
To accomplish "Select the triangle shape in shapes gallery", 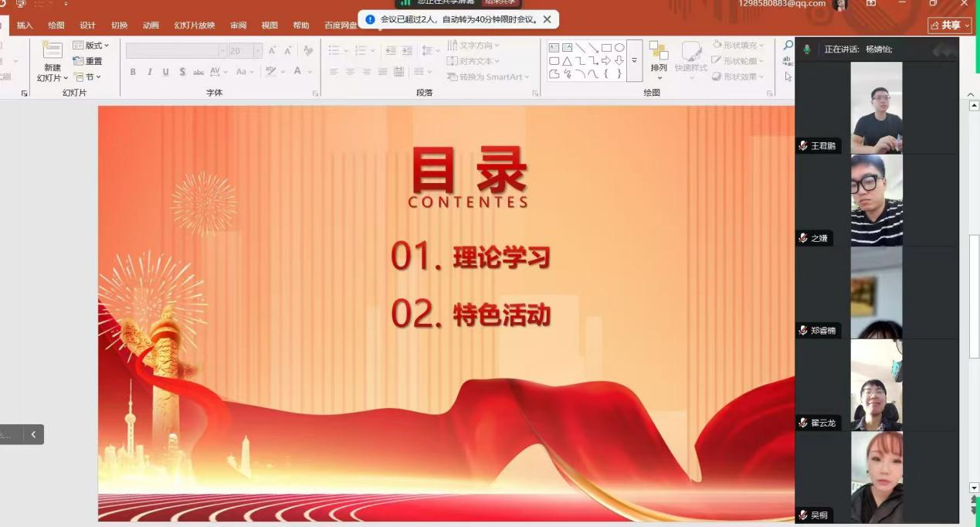I will 567,61.
